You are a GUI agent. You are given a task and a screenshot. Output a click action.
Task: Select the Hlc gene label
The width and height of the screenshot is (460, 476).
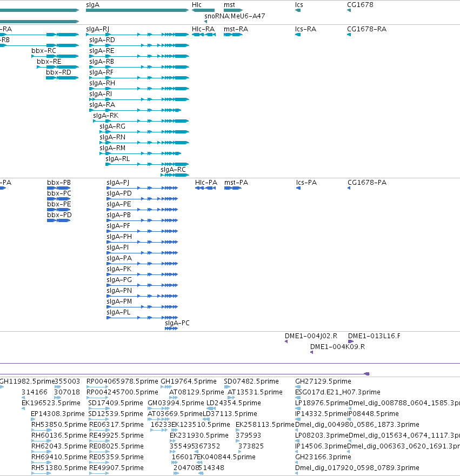pyautogui.click(x=196, y=5)
